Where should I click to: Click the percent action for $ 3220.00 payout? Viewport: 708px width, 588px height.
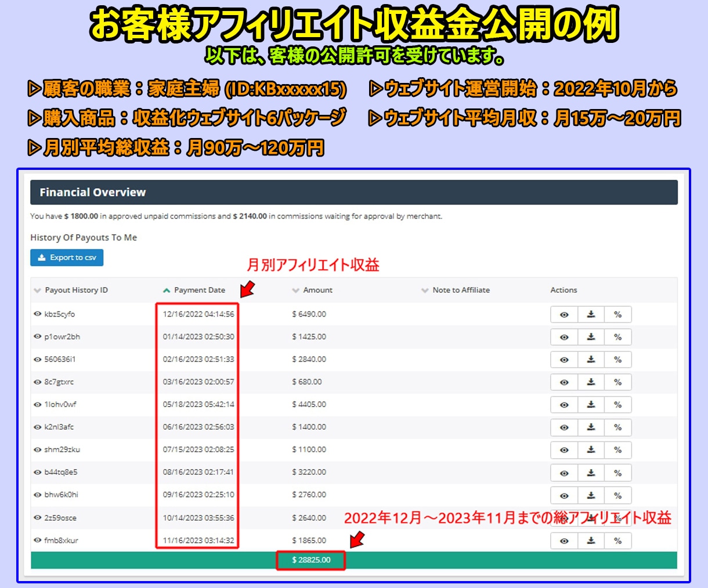tap(618, 473)
